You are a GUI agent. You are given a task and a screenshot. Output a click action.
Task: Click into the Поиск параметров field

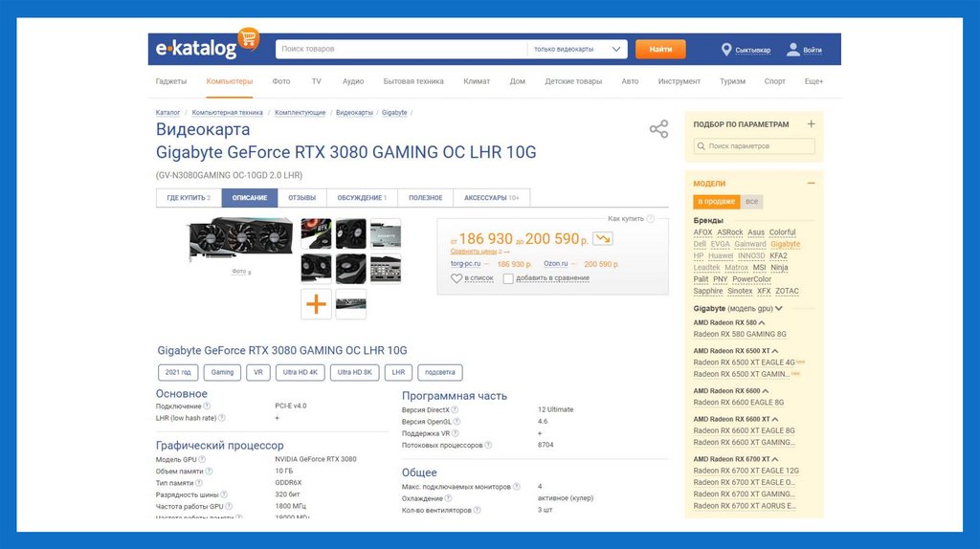click(754, 146)
